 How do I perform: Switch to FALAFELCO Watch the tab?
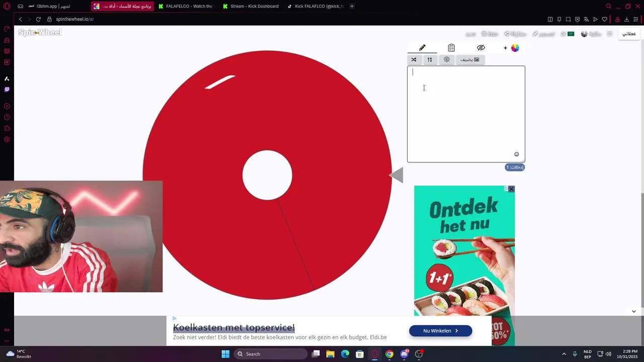click(185, 6)
